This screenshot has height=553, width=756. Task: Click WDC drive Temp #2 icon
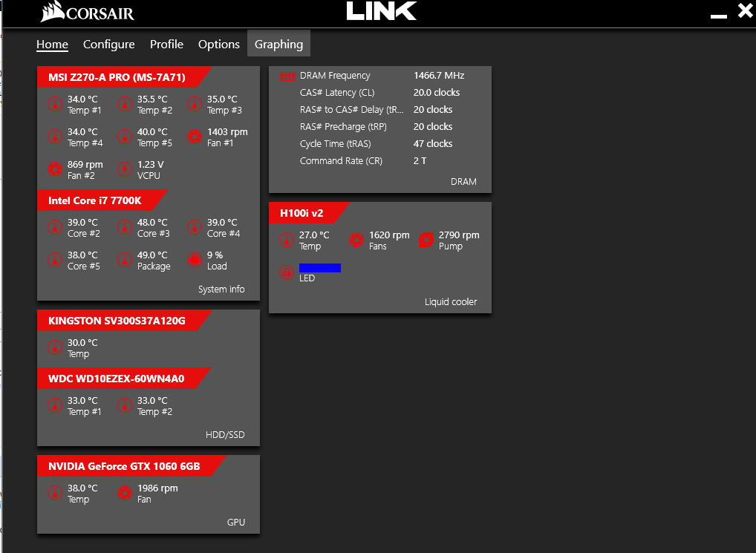click(125, 405)
